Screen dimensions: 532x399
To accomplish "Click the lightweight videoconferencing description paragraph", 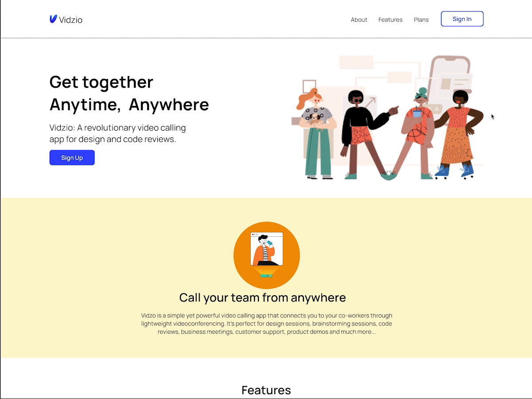I will 267,324.
